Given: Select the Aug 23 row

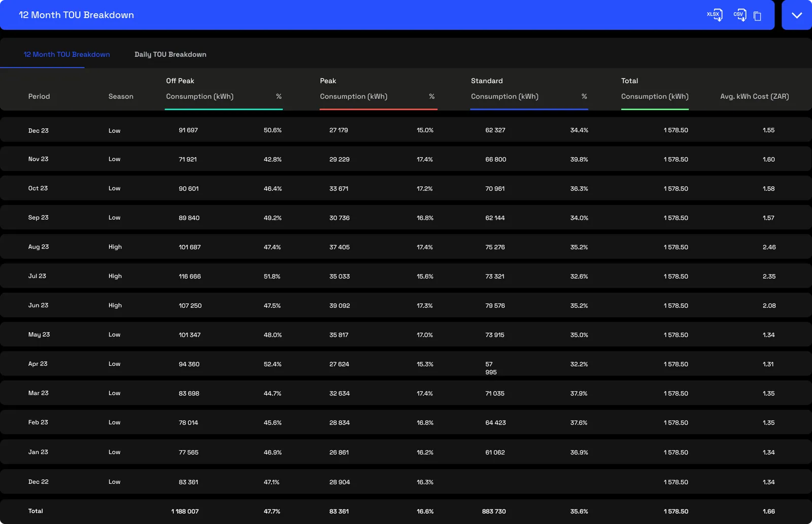Looking at the screenshot, I should click(x=406, y=247).
